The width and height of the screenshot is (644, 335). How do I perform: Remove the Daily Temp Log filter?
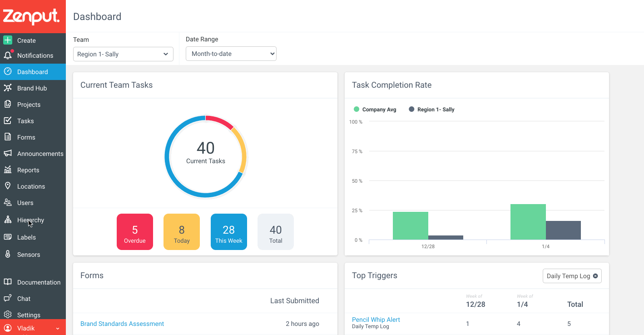(595, 276)
